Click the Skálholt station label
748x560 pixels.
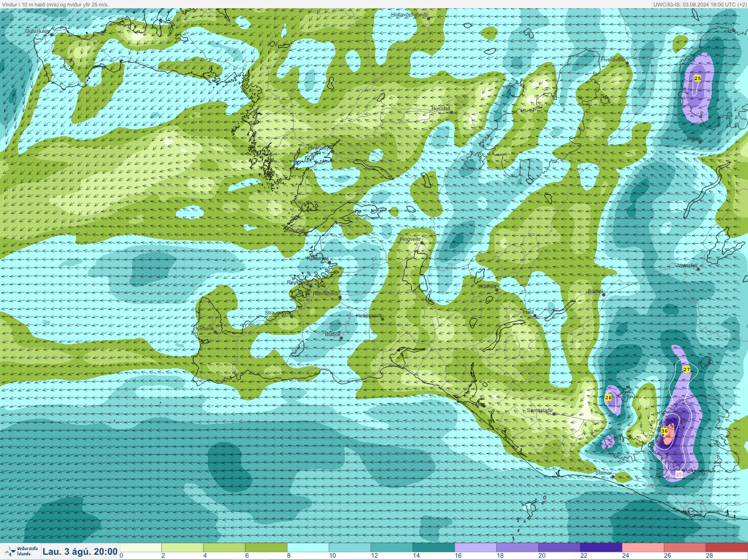[486, 286]
